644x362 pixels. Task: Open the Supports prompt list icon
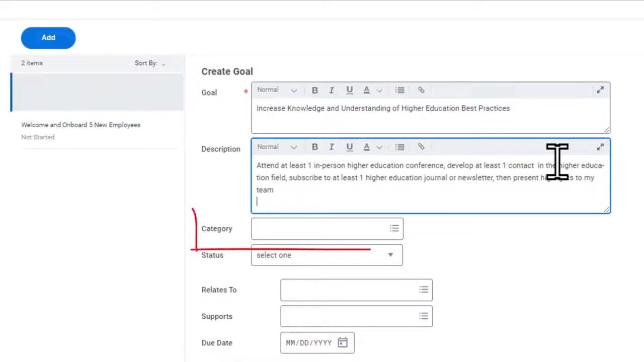424,317
